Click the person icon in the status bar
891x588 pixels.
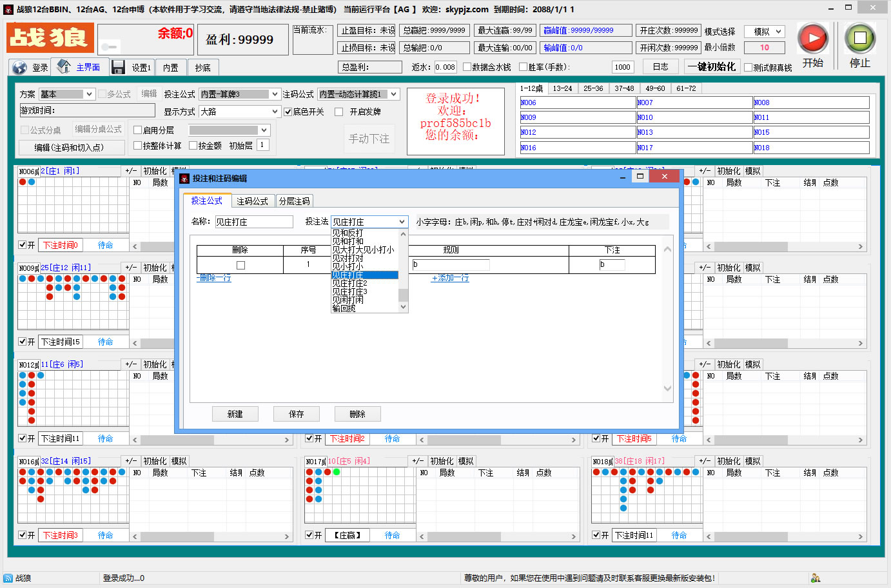815,577
